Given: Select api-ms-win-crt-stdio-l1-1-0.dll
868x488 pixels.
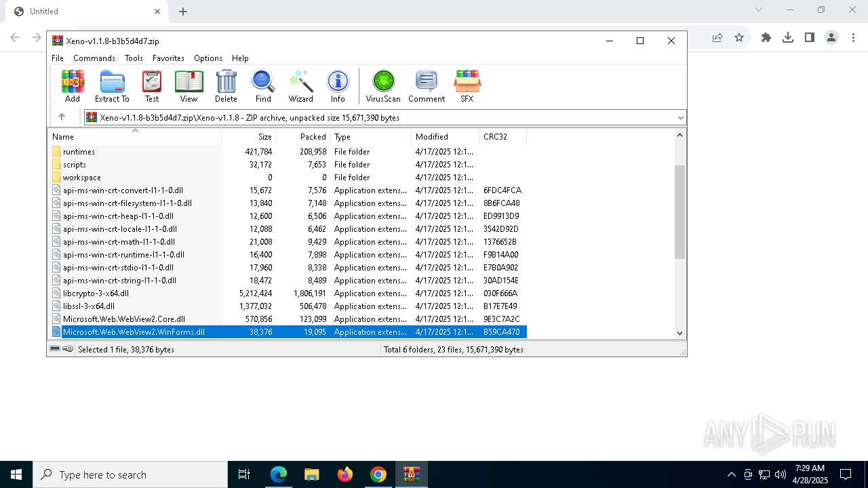Looking at the screenshot, I should pos(118,268).
